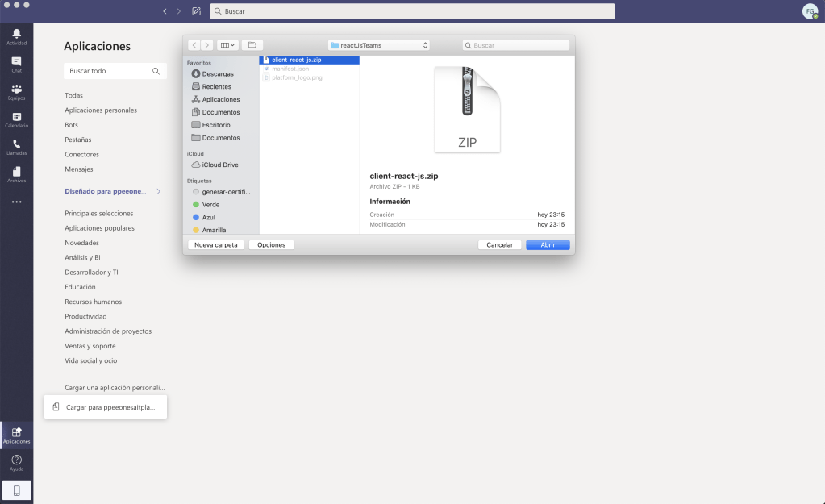Click the new chat compose icon

point(197,11)
